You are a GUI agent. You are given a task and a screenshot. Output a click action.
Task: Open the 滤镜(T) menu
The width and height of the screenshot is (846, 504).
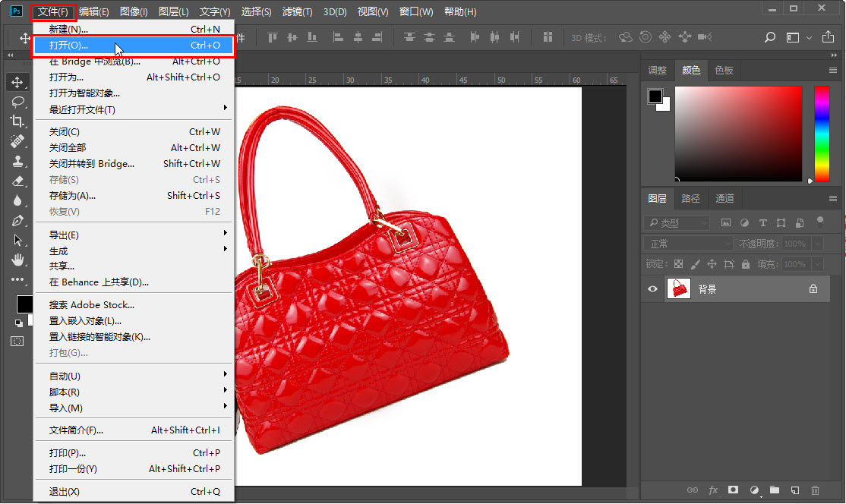click(x=297, y=12)
